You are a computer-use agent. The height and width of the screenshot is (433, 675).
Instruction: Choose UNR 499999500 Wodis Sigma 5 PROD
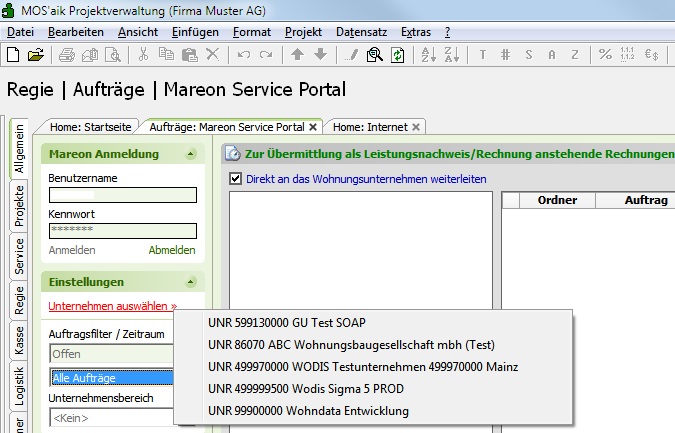[373, 389]
